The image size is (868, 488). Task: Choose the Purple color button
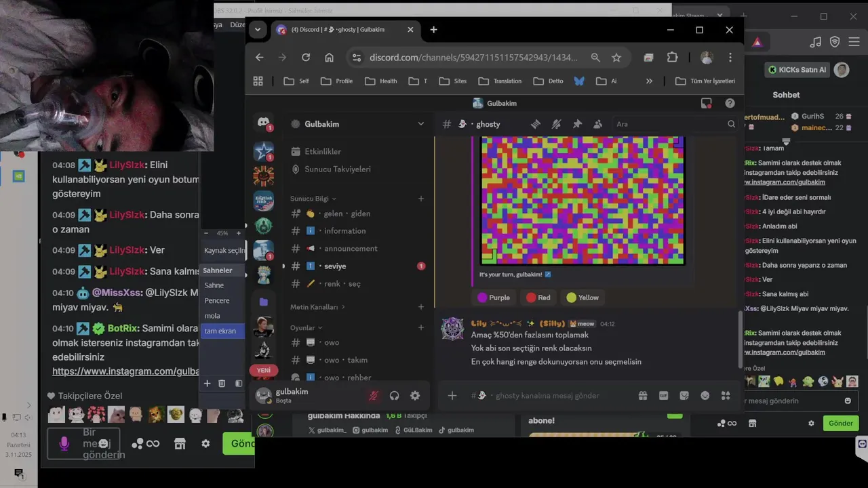pyautogui.click(x=494, y=298)
